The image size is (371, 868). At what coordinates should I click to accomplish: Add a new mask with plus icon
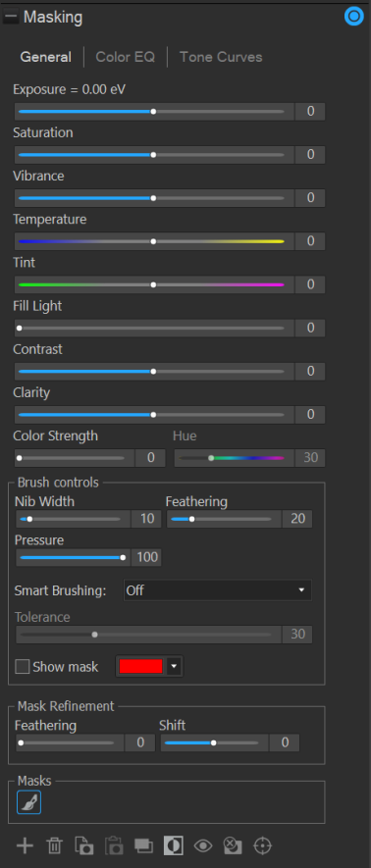coord(25,845)
